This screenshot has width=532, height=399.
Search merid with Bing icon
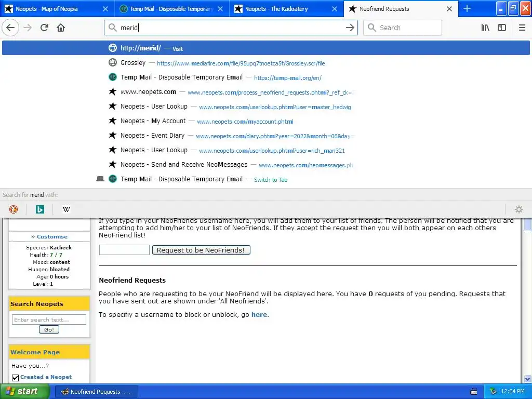pyautogui.click(x=39, y=209)
